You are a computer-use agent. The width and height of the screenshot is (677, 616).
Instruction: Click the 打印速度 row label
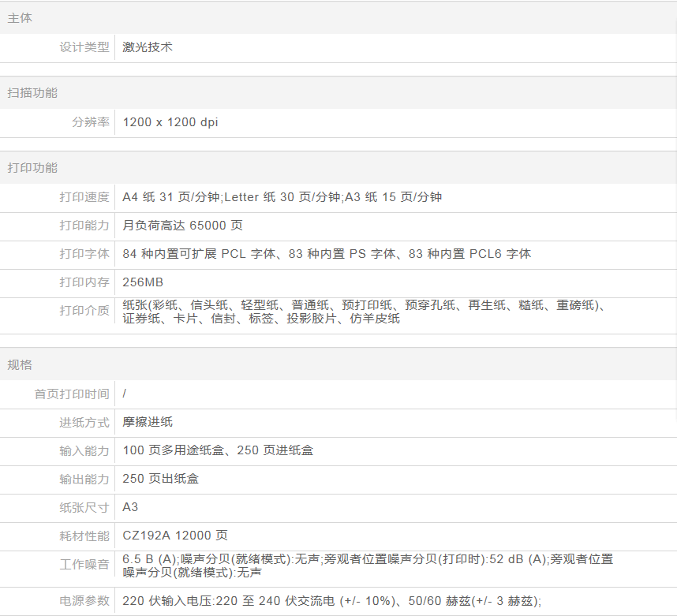pos(84,196)
